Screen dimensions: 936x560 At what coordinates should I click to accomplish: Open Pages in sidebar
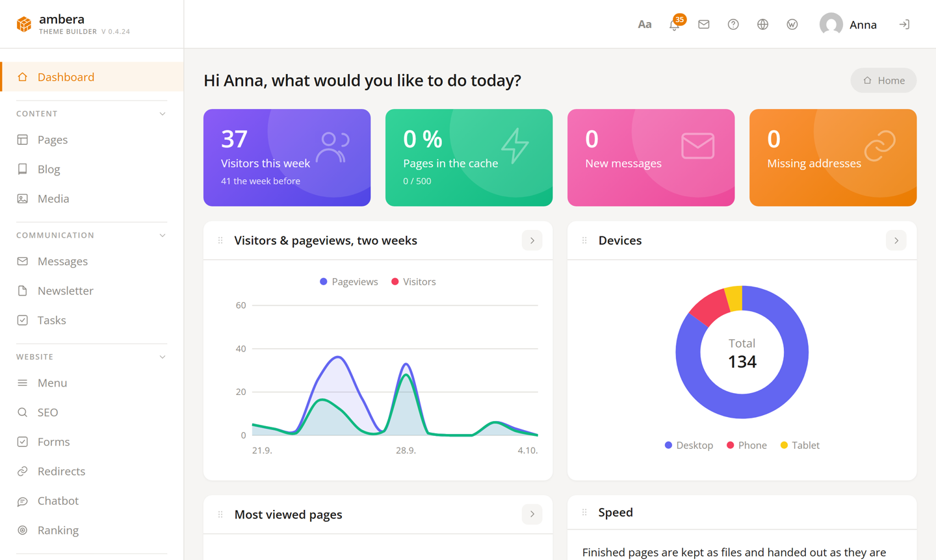click(x=92, y=140)
